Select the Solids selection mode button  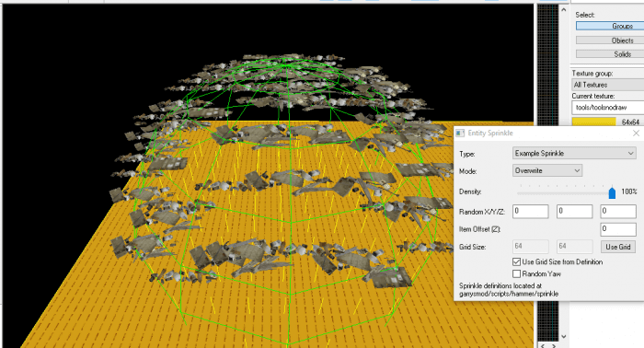pos(610,53)
